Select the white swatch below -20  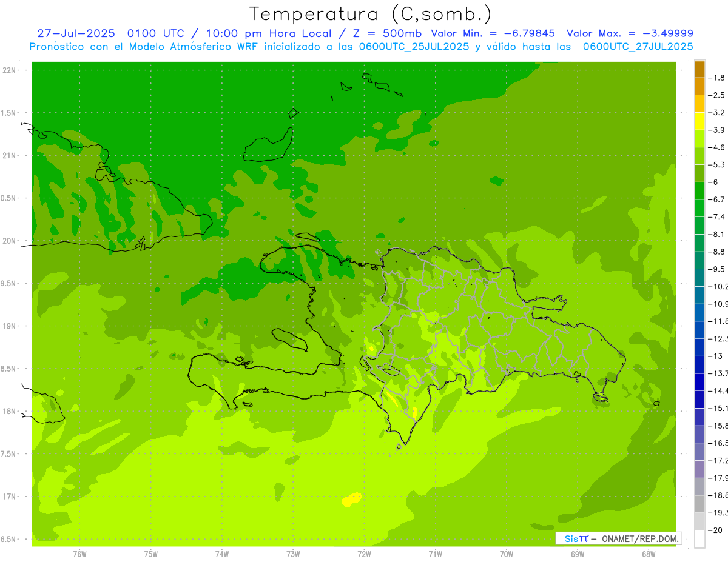pos(699,539)
